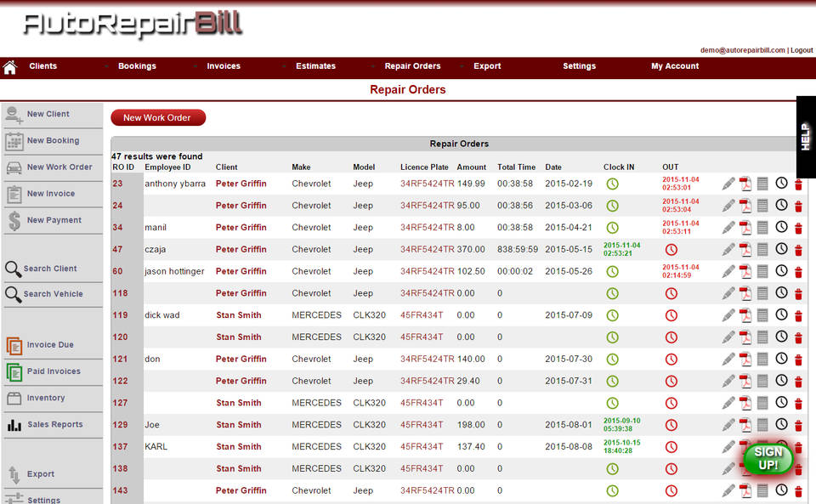Open black clock icon for order 47
Screen dimensions: 816x504
[x=781, y=249]
